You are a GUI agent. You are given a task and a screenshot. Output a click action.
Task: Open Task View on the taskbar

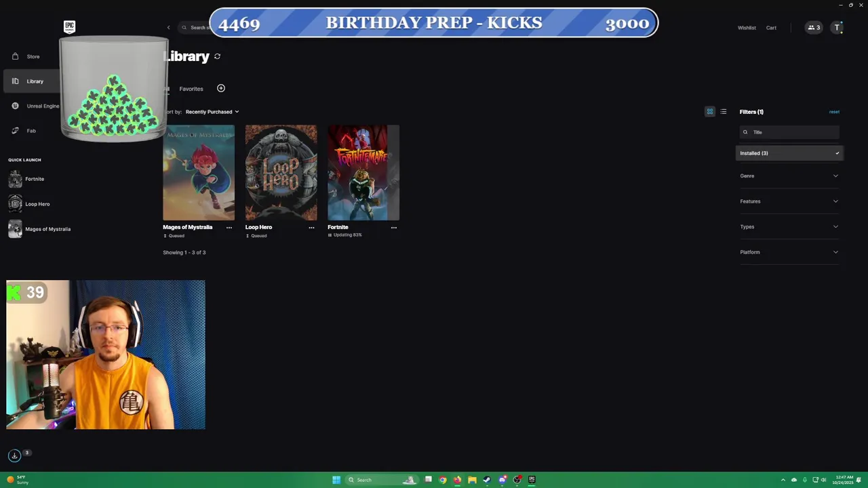428,480
